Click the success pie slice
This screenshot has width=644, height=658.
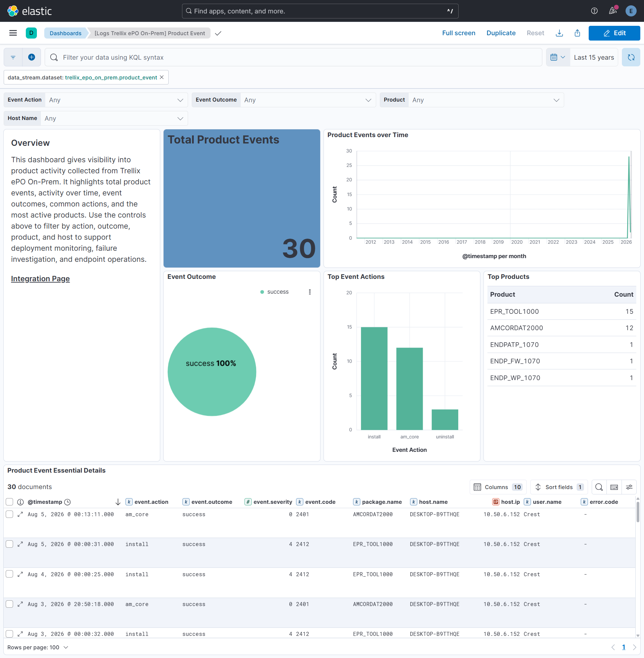click(x=212, y=372)
